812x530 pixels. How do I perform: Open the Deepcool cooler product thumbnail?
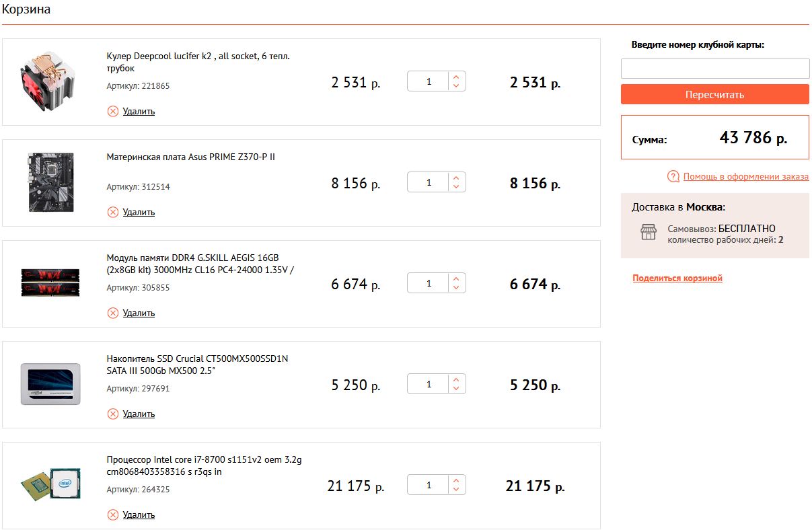coord(50,82)
